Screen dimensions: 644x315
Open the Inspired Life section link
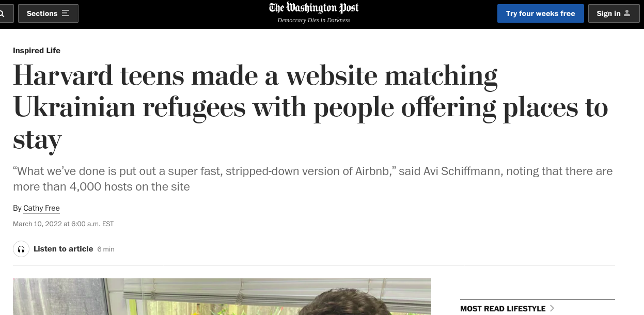coord(37,51)
